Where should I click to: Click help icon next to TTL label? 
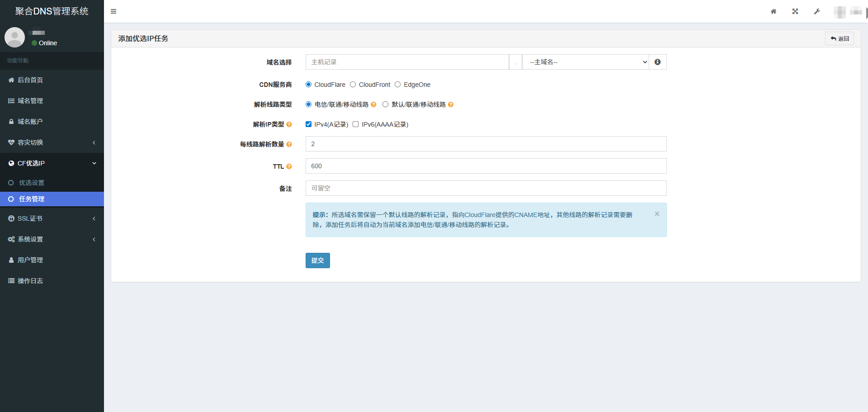(289, 166)
